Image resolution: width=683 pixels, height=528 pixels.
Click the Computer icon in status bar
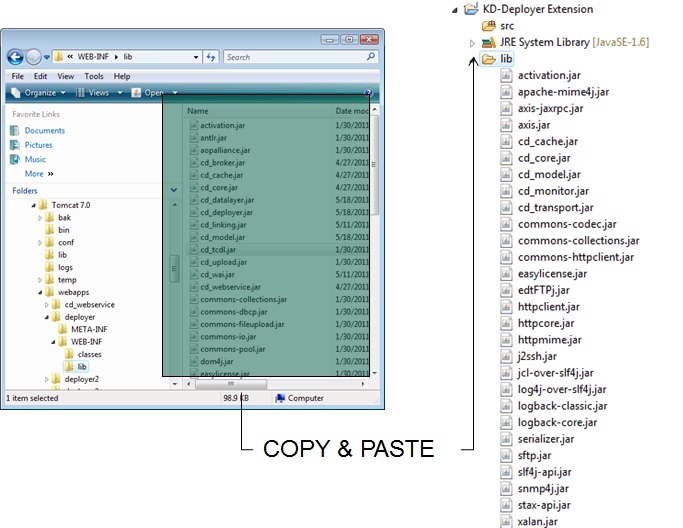tap(279, 398)
